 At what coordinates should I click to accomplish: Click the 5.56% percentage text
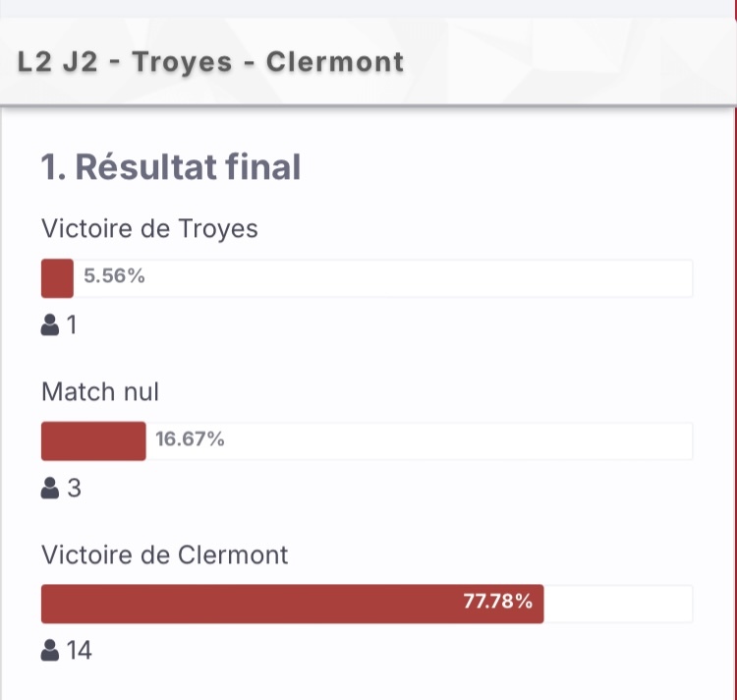(x=114, y=276)
